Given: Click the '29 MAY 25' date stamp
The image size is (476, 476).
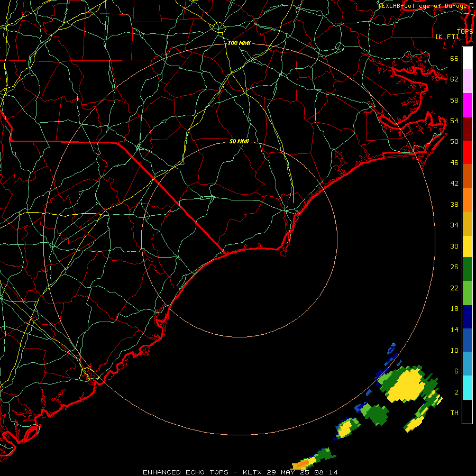Looking at the screenshot, I should (x=289, y=472).
